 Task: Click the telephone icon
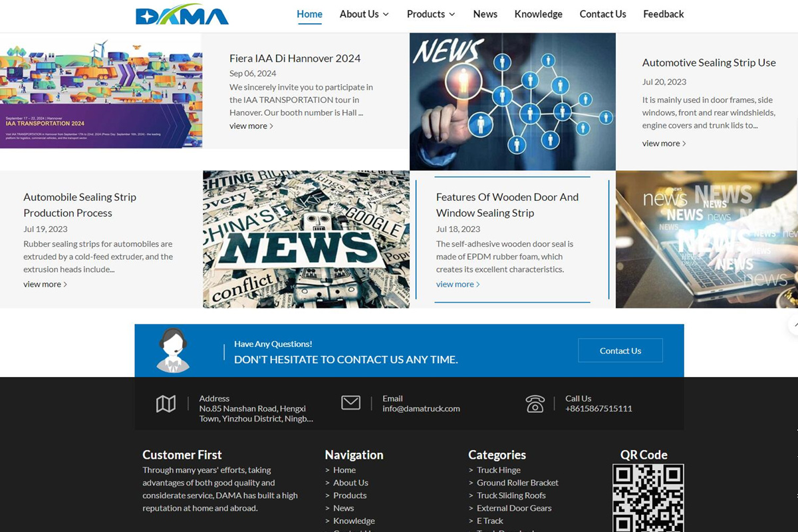535,404
